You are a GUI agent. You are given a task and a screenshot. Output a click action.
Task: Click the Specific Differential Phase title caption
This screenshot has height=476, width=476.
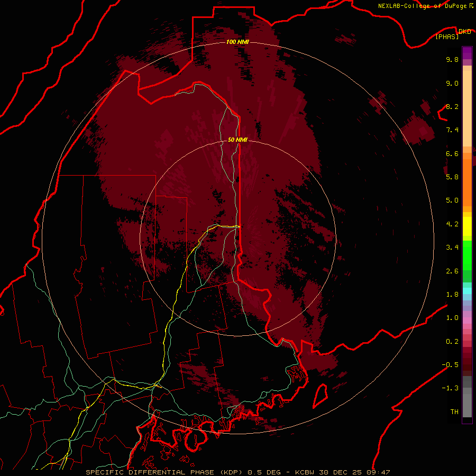pyautogui.click(x=237, y=472)
